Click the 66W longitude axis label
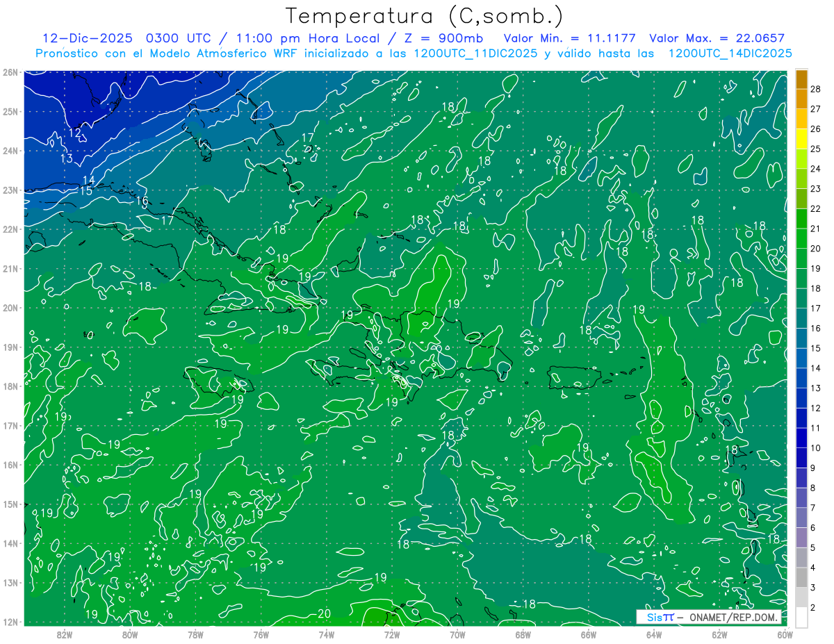Image resolution: width=834 pixels, height=644 pixels. click(589, 634)
